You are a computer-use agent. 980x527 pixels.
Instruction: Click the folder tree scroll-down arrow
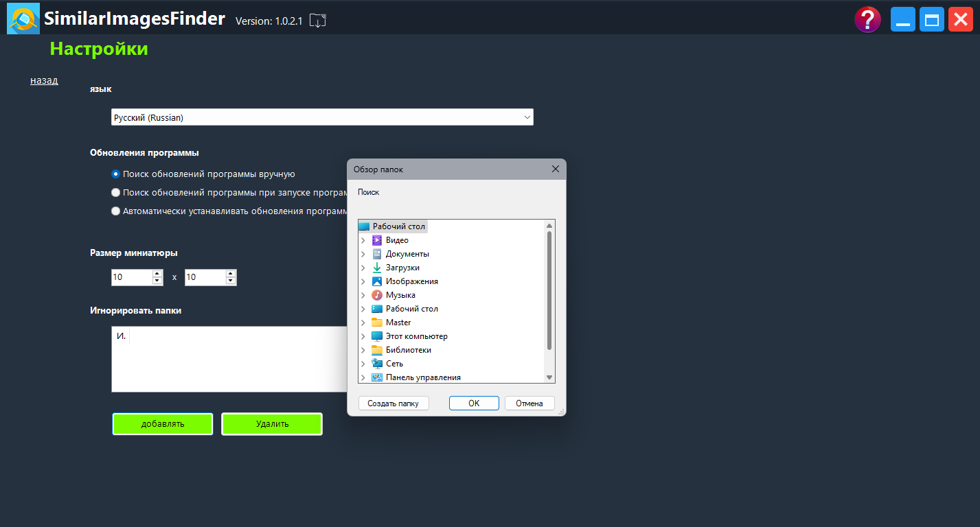point(549,377)
